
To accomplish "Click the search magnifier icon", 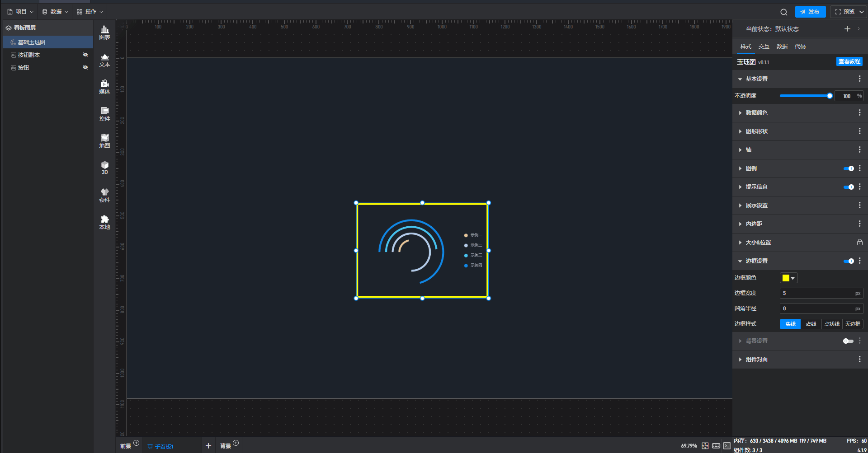I will click(783, 12).
